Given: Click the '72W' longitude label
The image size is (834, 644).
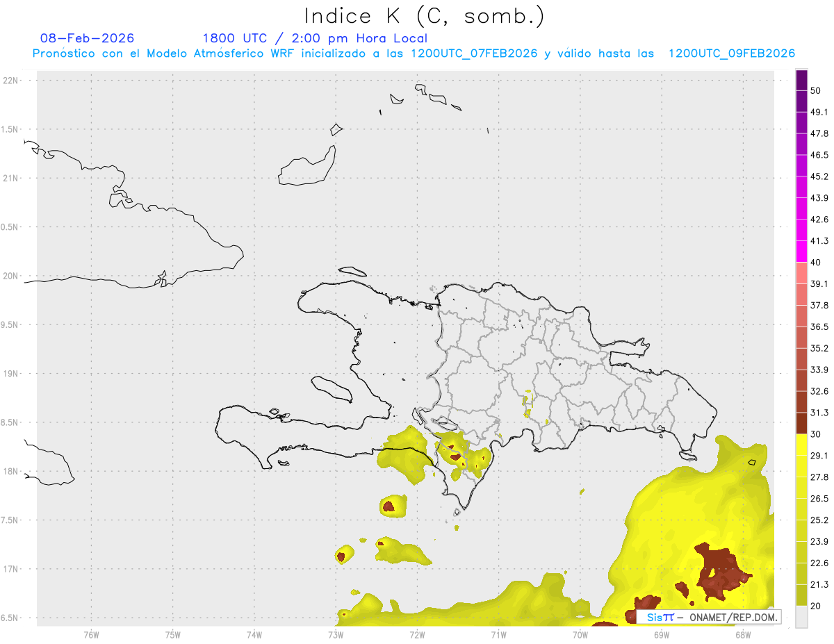Looking at the screenshot, I should point(417,634).
